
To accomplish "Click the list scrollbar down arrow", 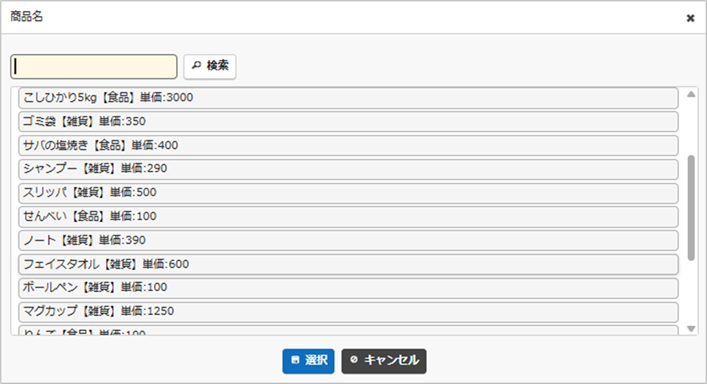I will tap(691, 329).
